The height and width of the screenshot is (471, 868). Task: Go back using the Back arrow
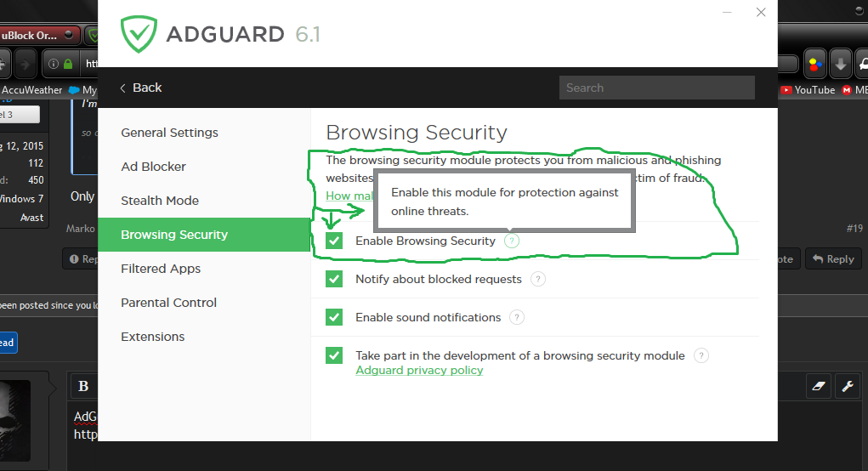(x=140, y=88)
